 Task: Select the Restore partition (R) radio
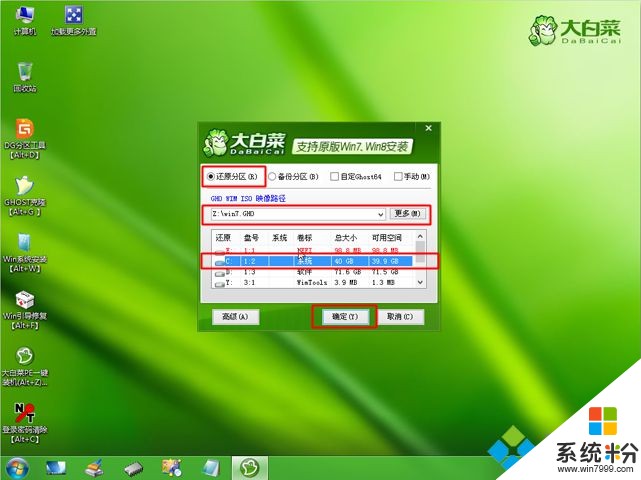[x=232, y=177]
